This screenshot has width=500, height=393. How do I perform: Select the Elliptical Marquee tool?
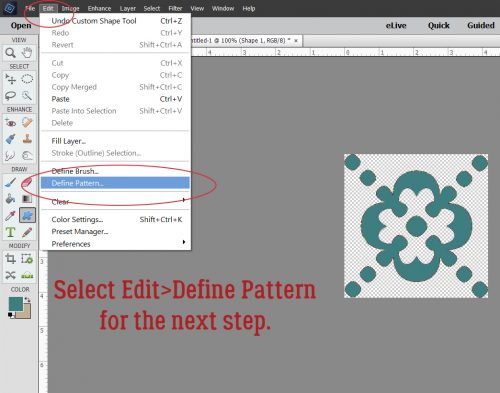tap(27, 79)
